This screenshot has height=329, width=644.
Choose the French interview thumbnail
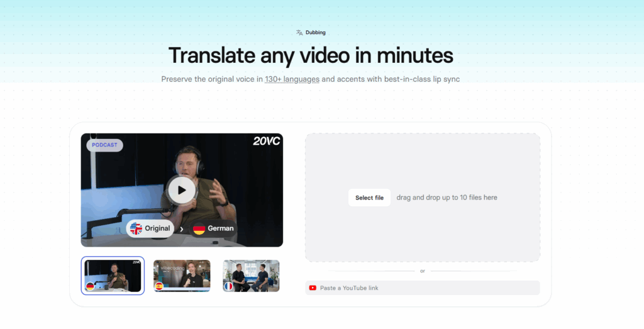coord(251,276)
